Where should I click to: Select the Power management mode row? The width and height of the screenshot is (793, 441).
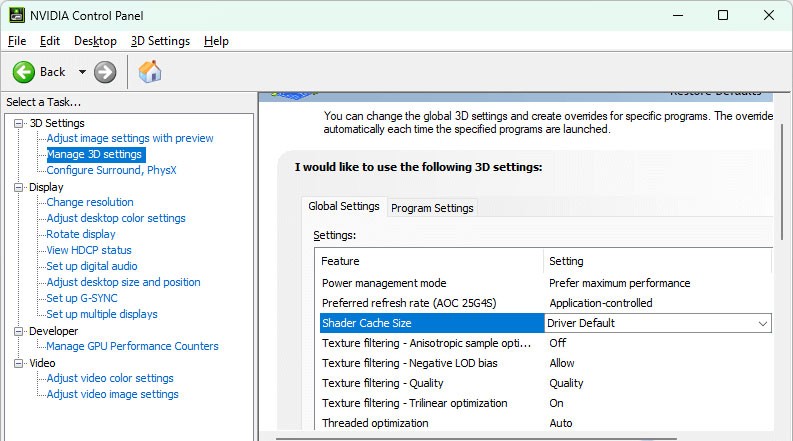point(384,283)
